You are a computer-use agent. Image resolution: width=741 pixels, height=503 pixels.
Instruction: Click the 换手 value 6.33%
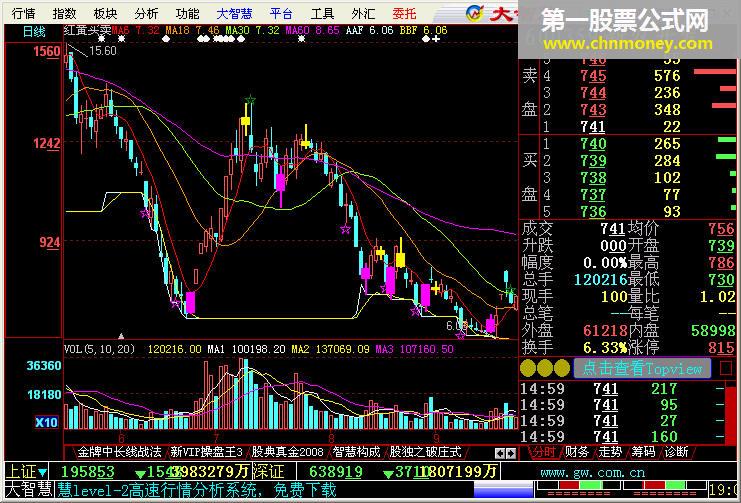(604, 348)
